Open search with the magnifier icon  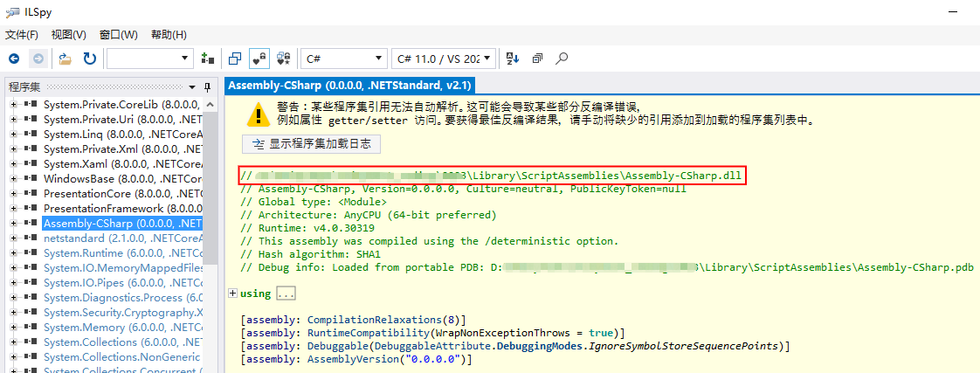point(562,59)
